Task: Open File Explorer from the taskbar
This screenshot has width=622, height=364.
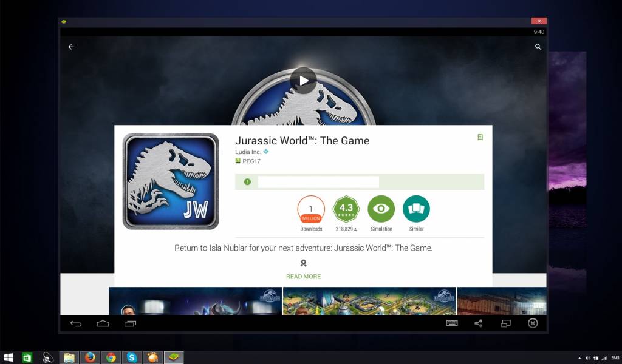Action: (x=69, y=358)
